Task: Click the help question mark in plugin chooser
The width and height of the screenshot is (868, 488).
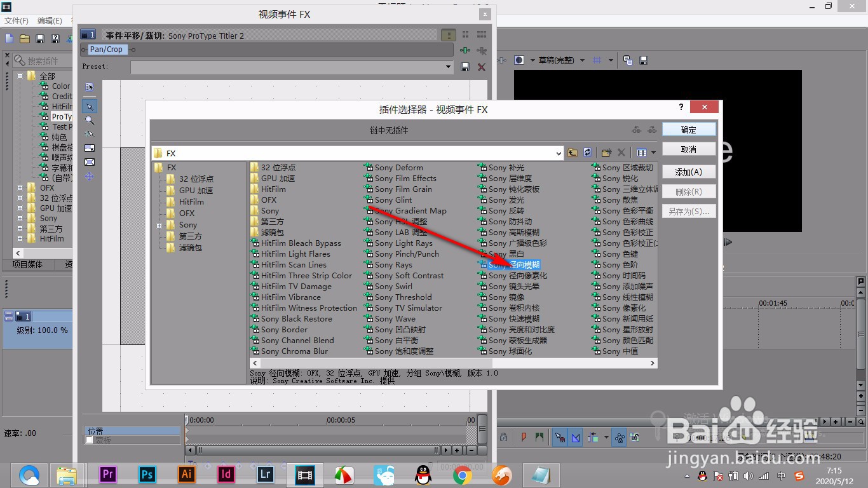Action: pos(681,107)
